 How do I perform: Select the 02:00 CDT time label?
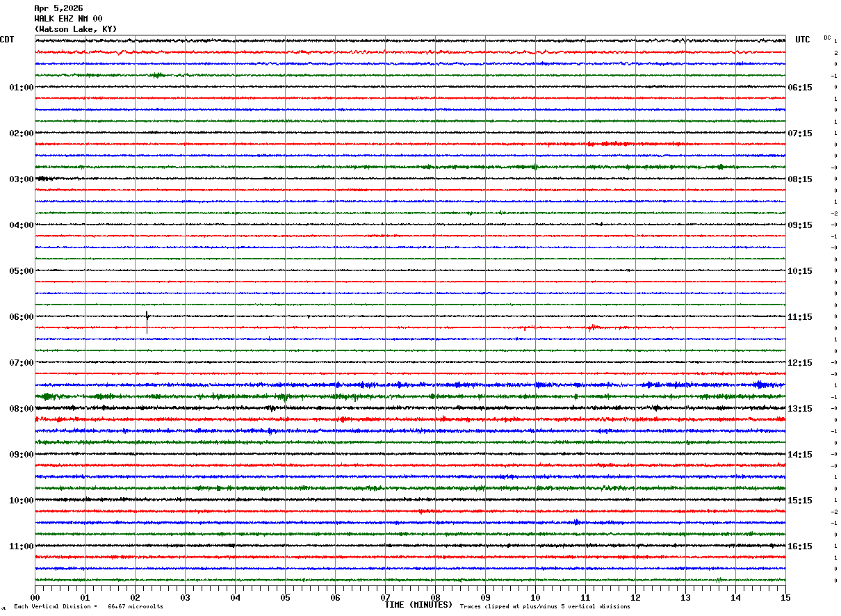pyautogui.click(x=22, y=133)
